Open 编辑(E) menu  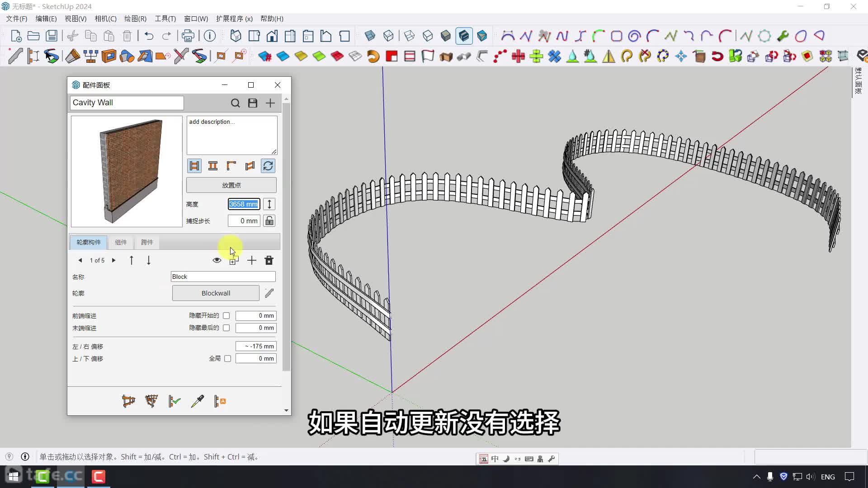pos(46,19)
